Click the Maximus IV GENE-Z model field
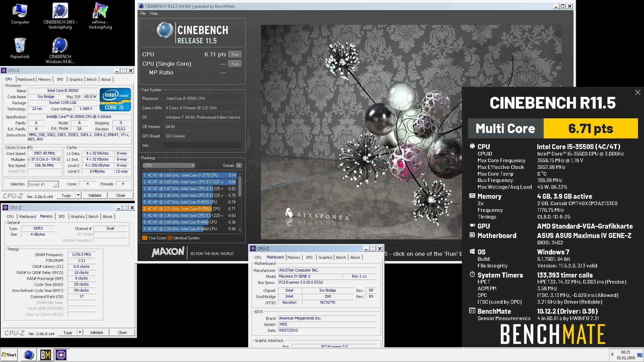 coord(310,277)
